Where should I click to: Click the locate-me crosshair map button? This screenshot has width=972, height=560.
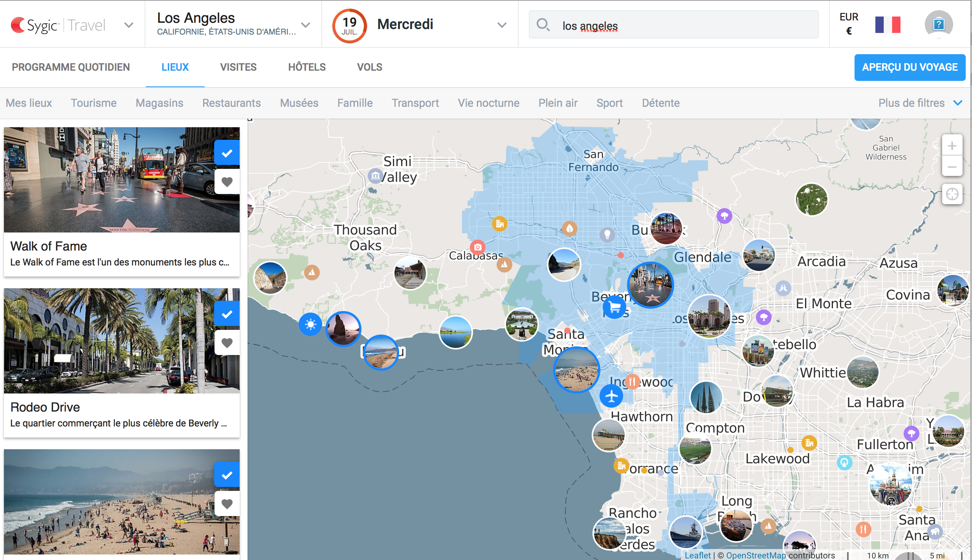952,194
